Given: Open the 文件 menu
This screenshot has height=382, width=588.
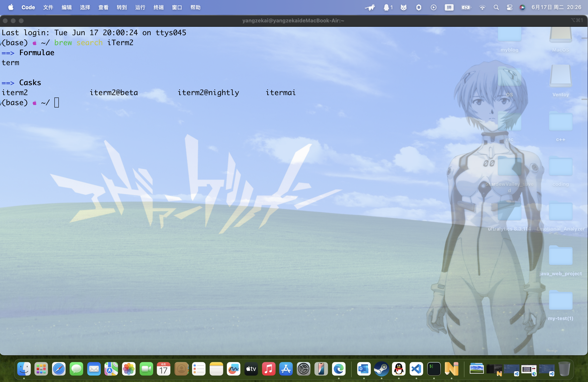Looking at the screenshot, I should [x=48, y=7].
